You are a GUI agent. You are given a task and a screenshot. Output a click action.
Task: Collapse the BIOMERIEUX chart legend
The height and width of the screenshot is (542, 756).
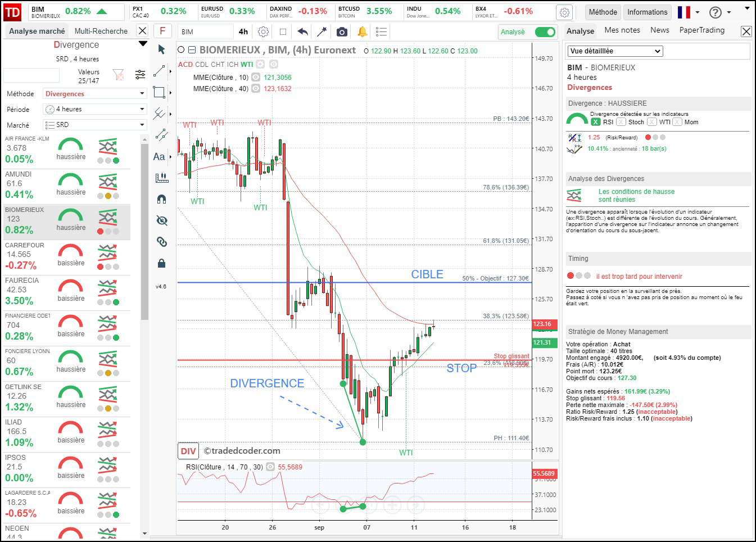[x=192, y=50]
